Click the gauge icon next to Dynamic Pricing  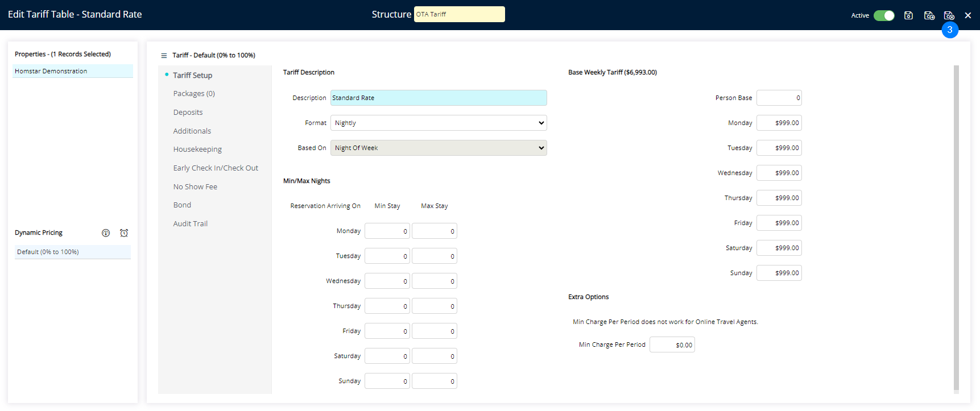[106, 233]
